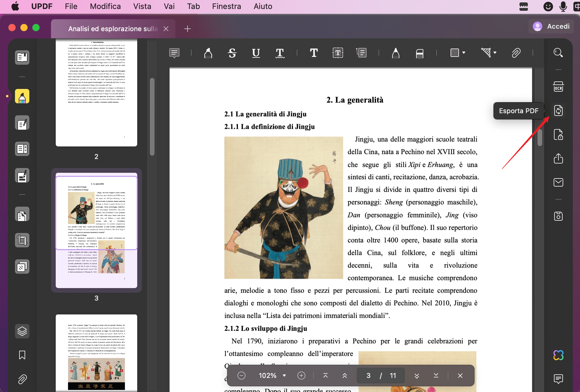Select the Strikethrough tool

point(232,53)
